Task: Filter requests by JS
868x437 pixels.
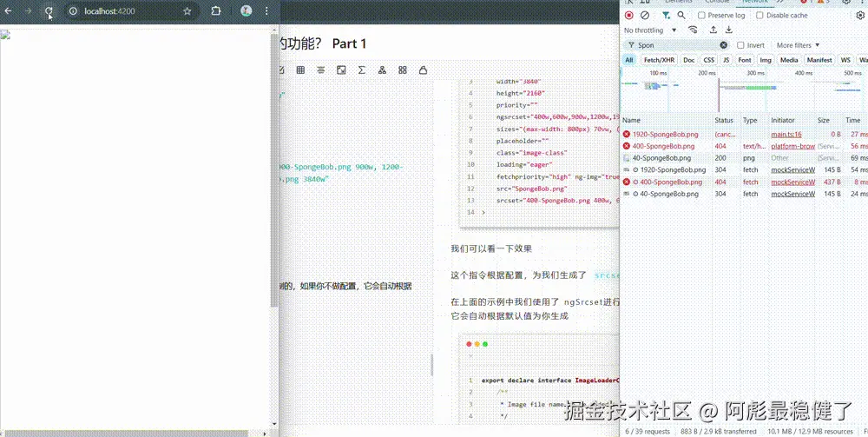Action: [x=726, y=60]
